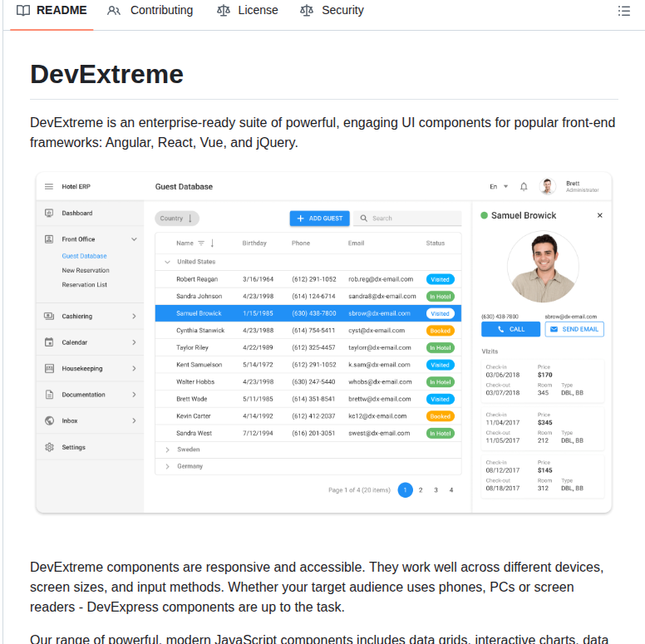The image size is (645, 644).
Task: Click the Birthday column header
Action: [254, 243]
